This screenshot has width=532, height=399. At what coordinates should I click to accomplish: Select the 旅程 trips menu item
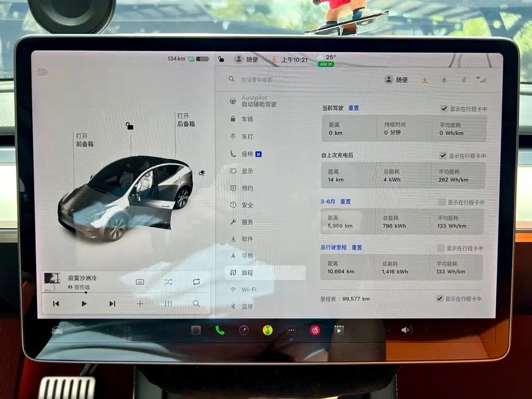[x=265, y=272]
